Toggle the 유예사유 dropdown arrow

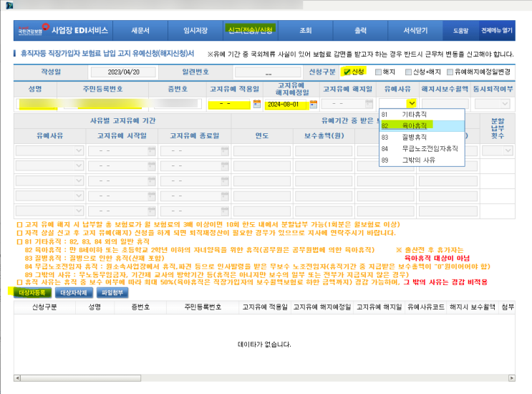(x=412, y=103)
